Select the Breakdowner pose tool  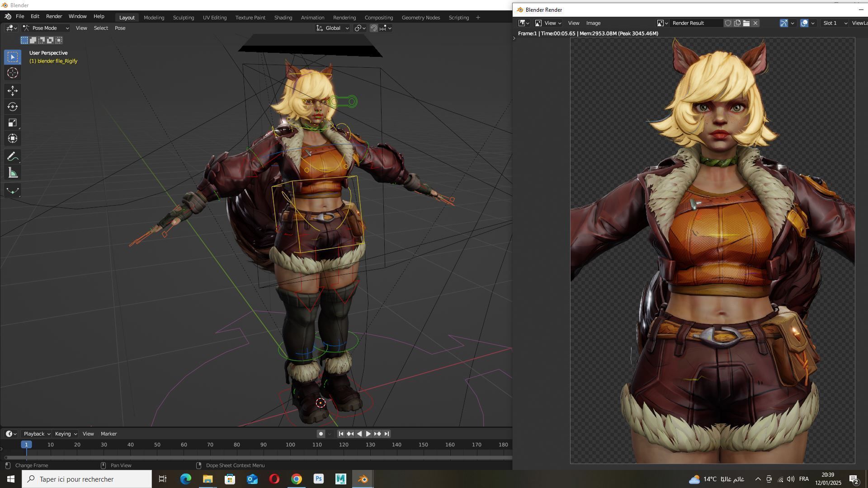13,191
